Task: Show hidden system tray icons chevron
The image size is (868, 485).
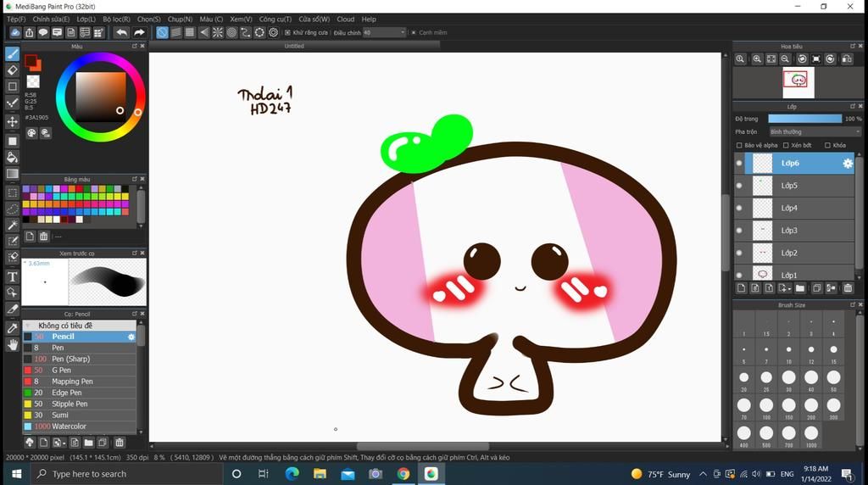Action: [x=703, y=474]
